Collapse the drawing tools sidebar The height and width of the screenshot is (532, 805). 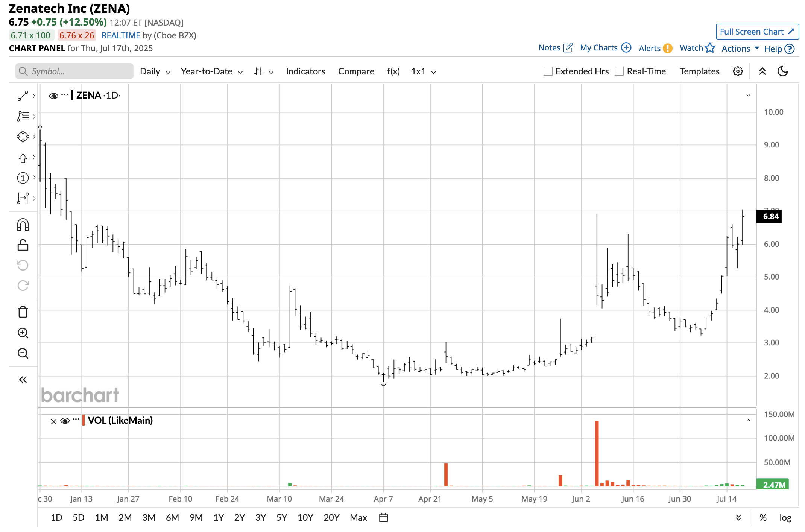pos(23,380)
